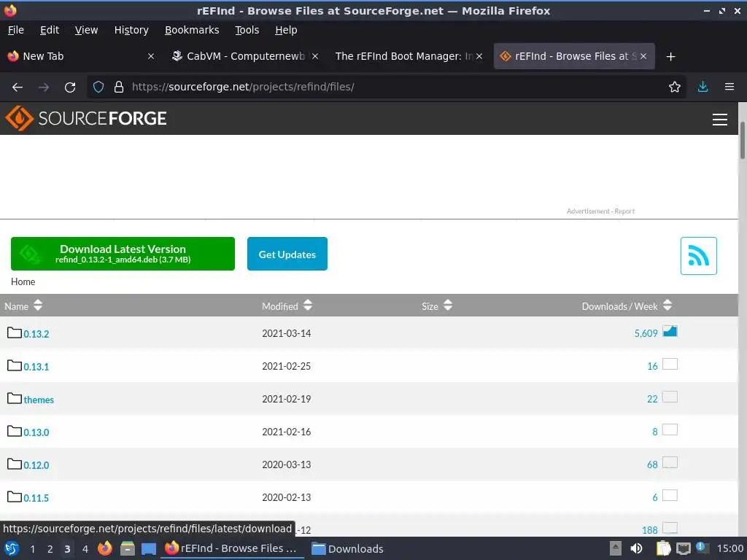Click the 5,609 downloads link

click(646, 333)
